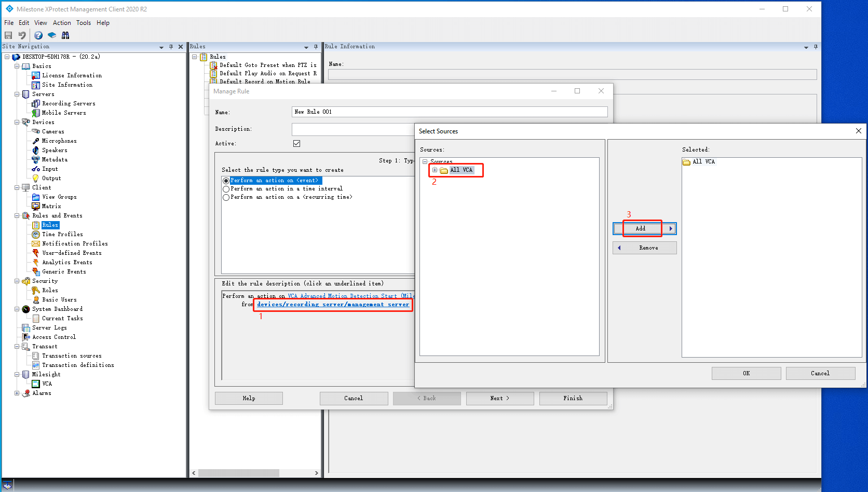Click the devices/recording server/management server link

333,305
